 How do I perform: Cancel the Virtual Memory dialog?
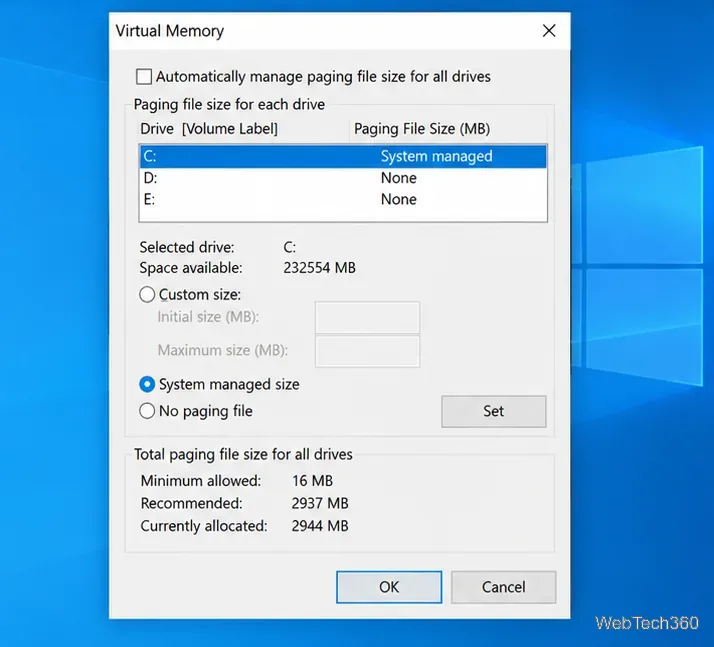point(504,587)
